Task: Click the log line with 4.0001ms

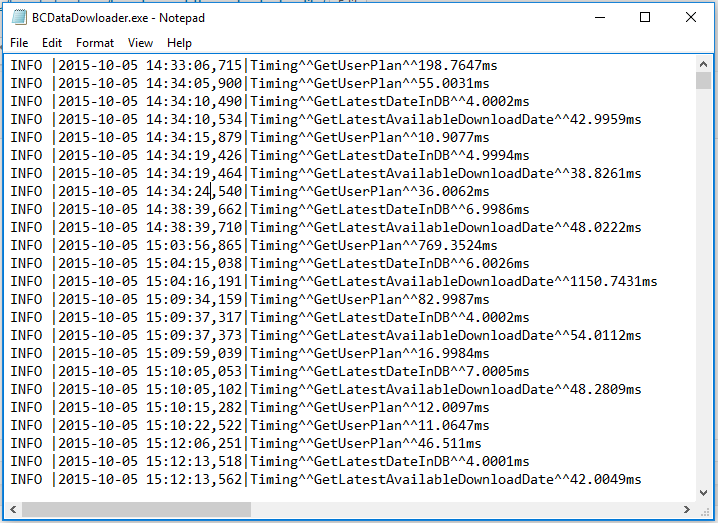Action: point(270,461)
